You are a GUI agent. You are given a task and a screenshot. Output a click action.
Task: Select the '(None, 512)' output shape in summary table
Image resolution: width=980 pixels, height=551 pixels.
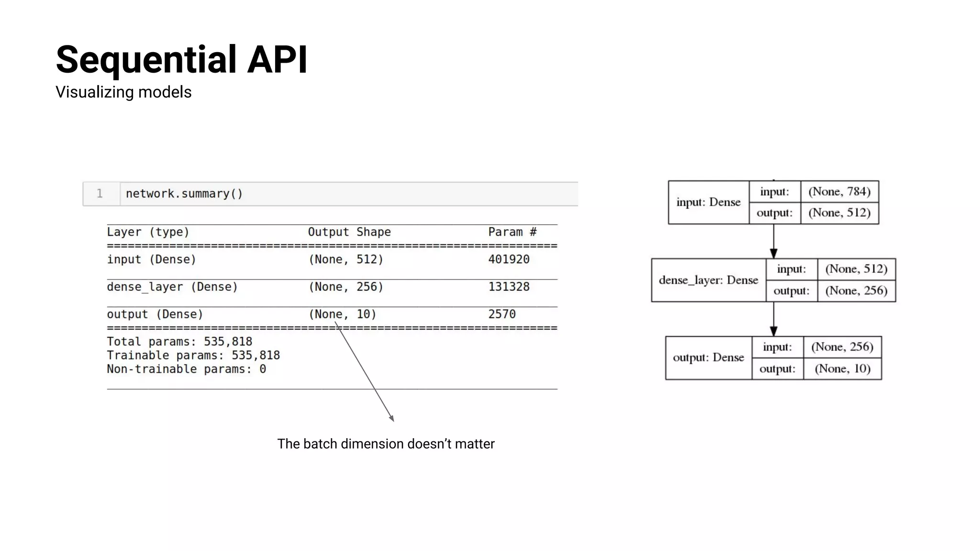point(346,259)
